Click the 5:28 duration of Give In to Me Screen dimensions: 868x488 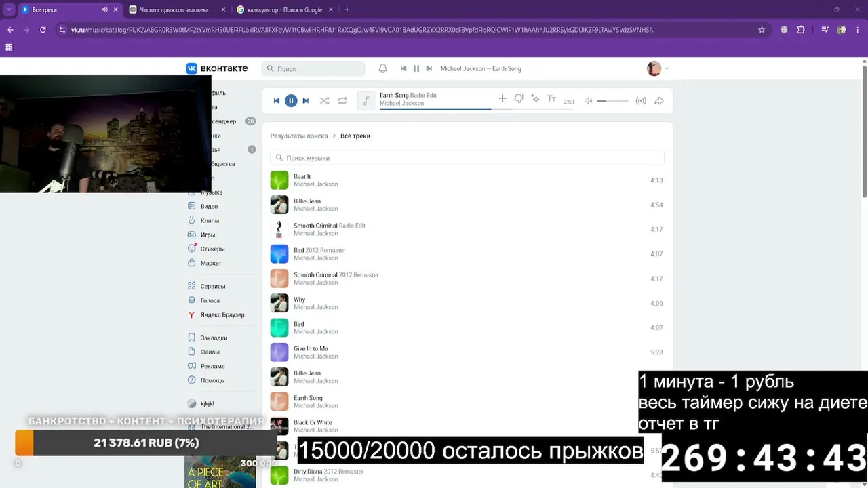656,352
